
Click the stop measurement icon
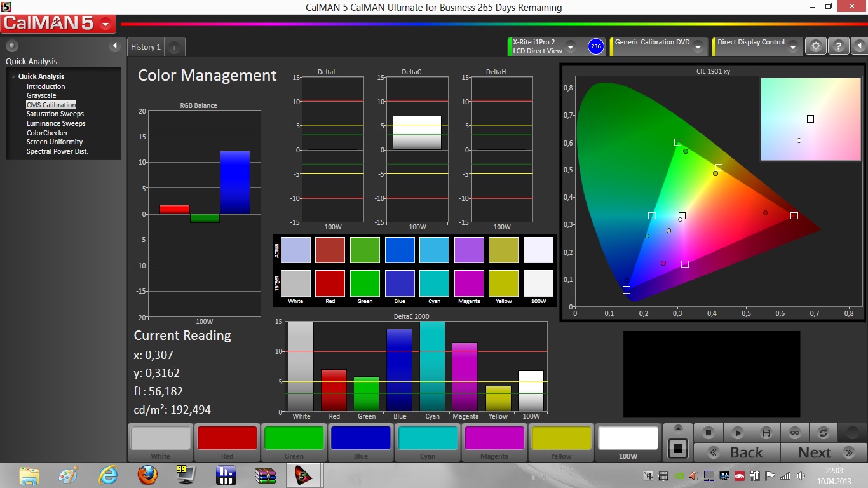pyautogui.click(x=709, y=433)
